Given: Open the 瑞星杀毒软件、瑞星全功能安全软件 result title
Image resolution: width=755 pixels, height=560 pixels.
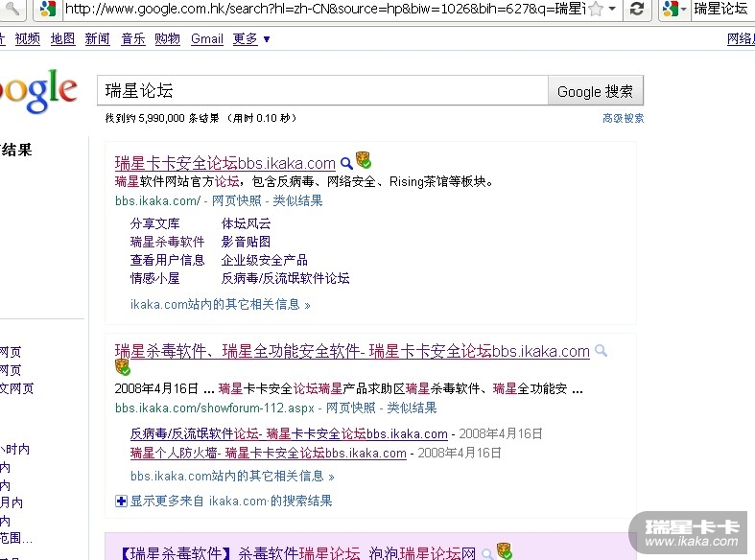Looking at the screenshot, I should (x=352, y=352).
